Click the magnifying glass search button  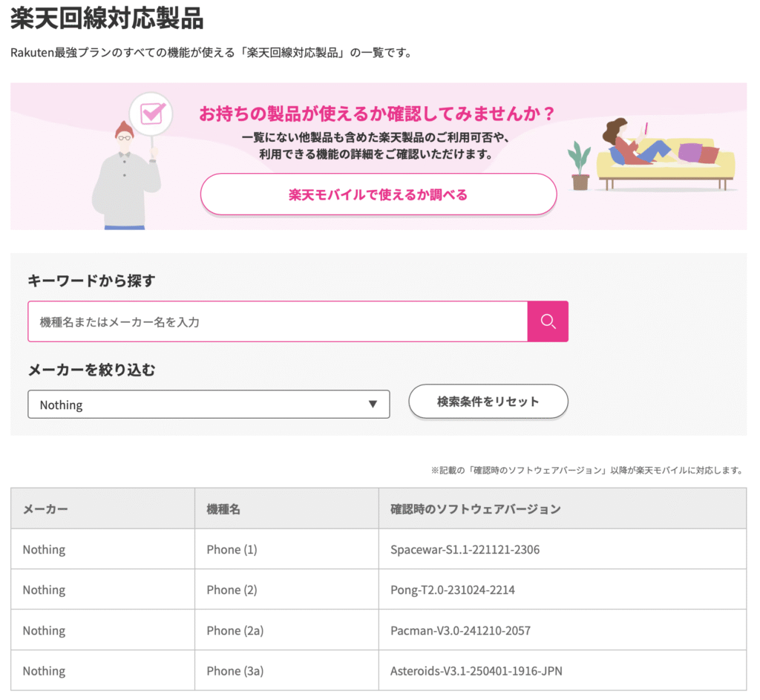point(548,321)
